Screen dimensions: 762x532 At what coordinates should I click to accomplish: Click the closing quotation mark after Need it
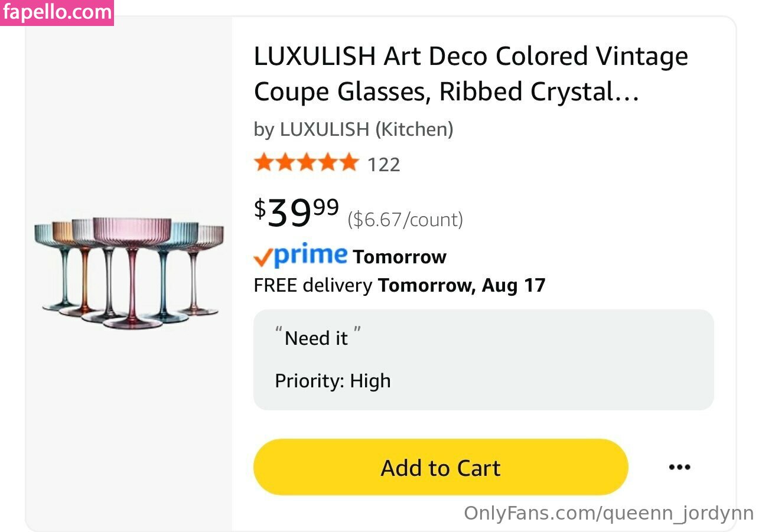pyautogui.click(x=356, y=334)
